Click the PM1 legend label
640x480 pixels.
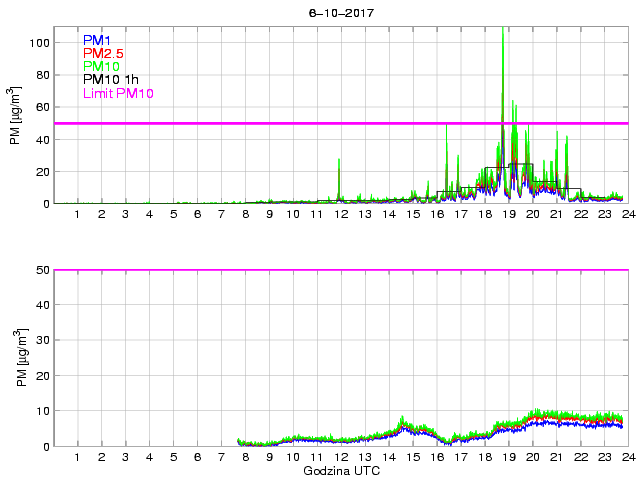[98, 39]
